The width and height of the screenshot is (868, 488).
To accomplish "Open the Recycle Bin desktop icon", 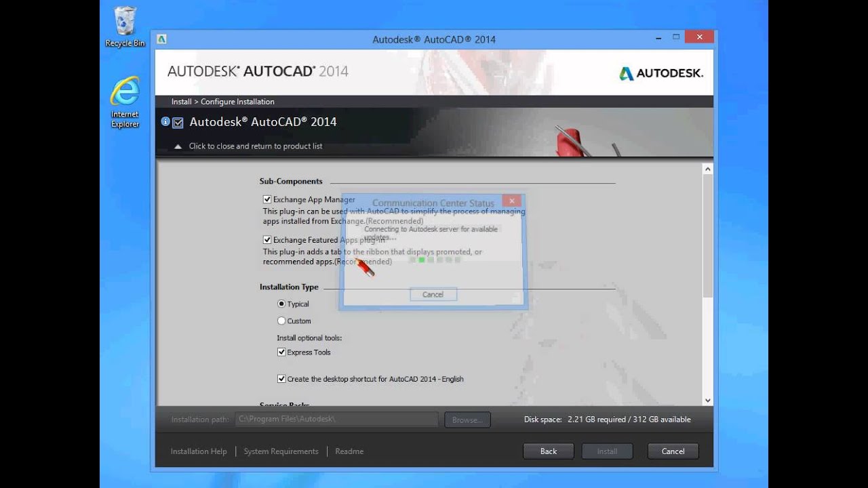I will click(x=125, y=27).
